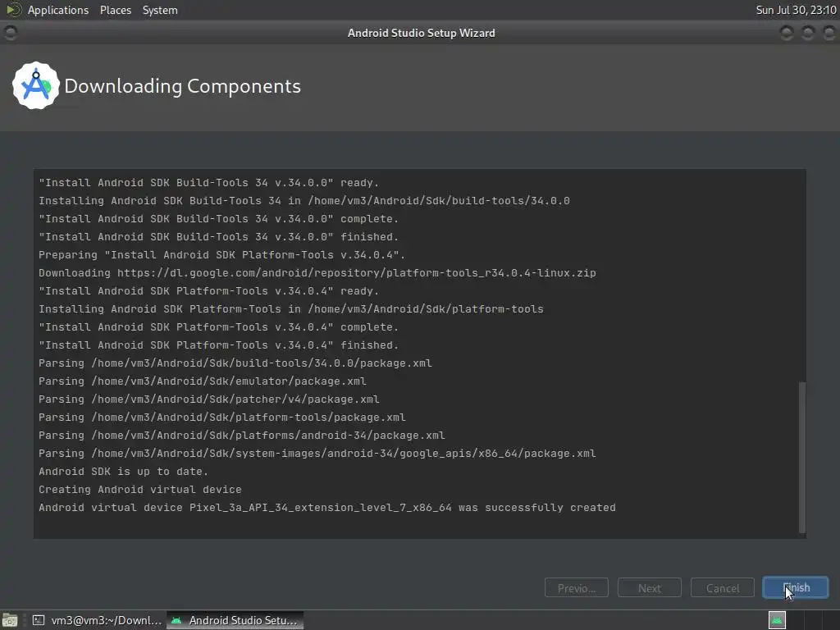
Task: Click the Build-Tools 34 'complete' line
Action: click(218, 218)
